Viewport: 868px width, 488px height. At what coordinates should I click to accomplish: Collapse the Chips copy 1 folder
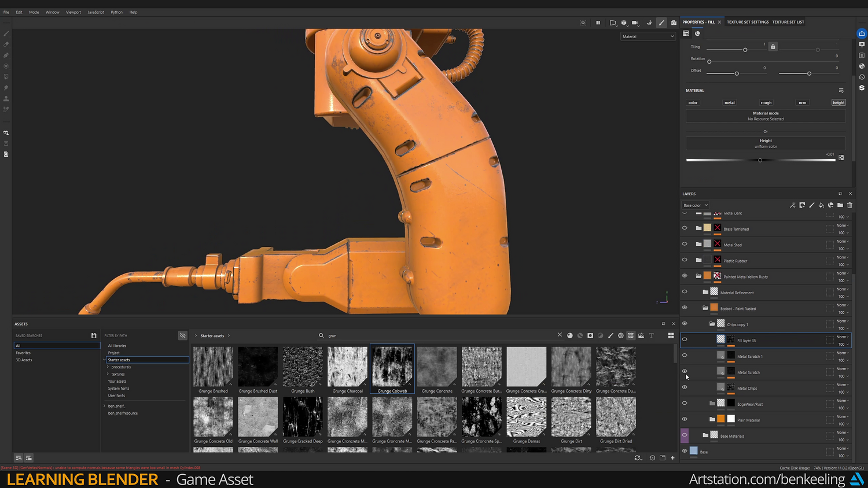[712, 324]
